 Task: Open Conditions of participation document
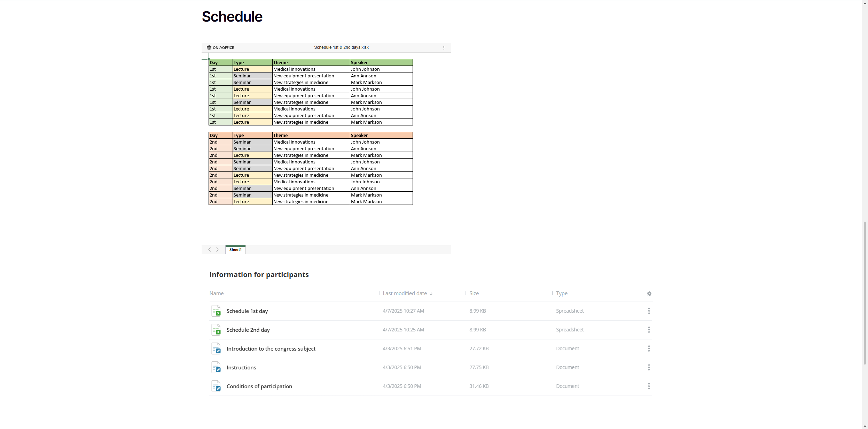tap(259, 386)
